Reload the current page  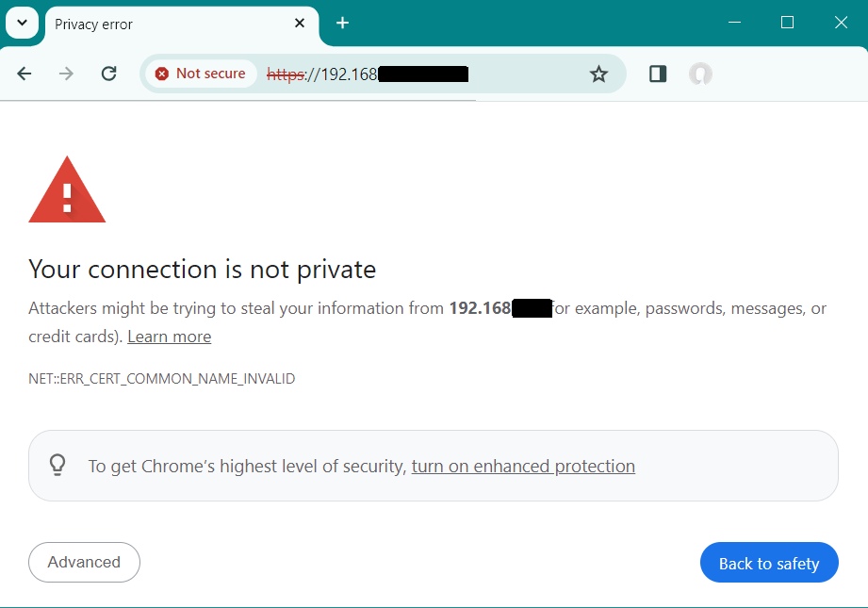[109, 74]
